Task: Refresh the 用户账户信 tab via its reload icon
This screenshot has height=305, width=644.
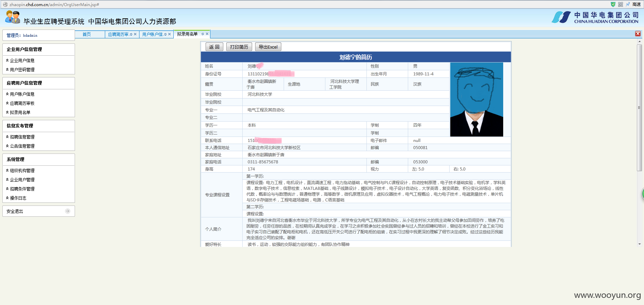Action: coord(165,34)
